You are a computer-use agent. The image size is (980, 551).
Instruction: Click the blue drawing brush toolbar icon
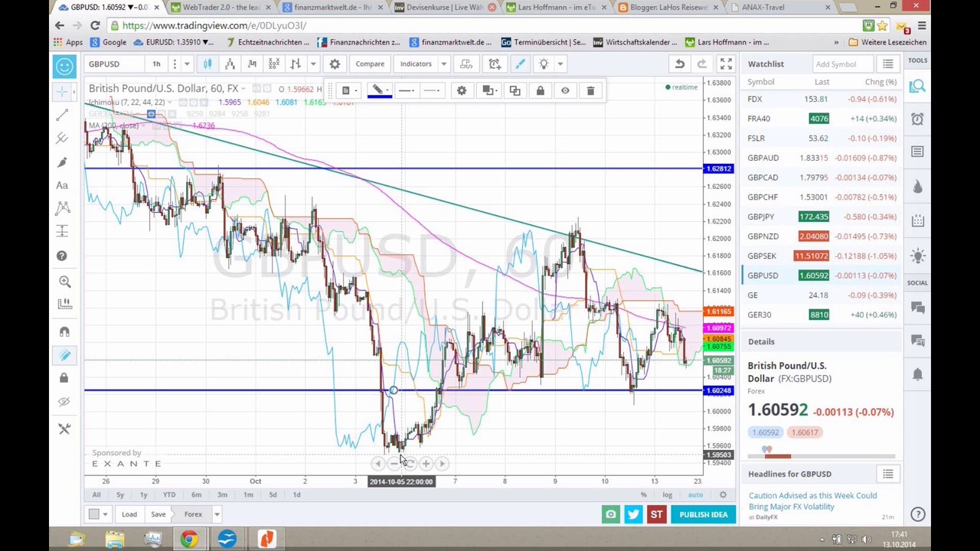(520, 64)
